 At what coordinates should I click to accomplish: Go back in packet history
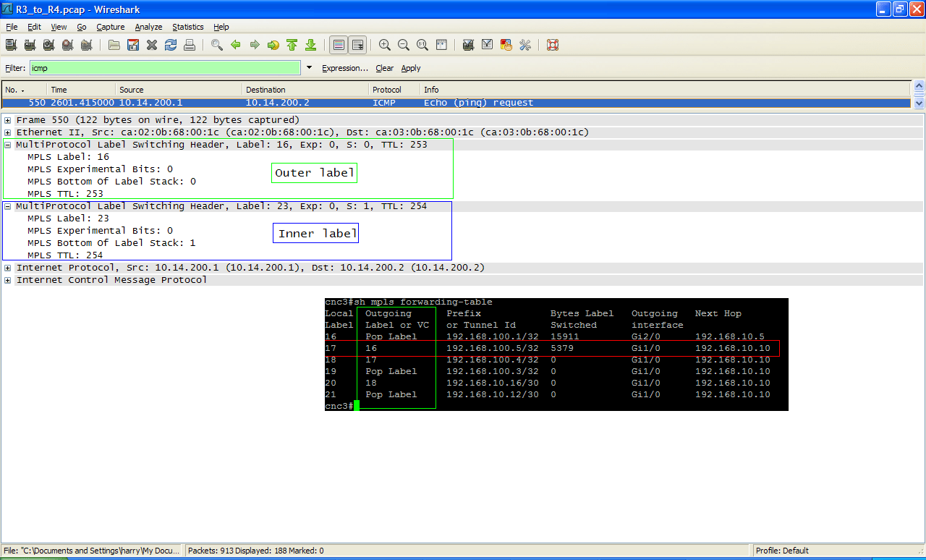tap(236, 45)
